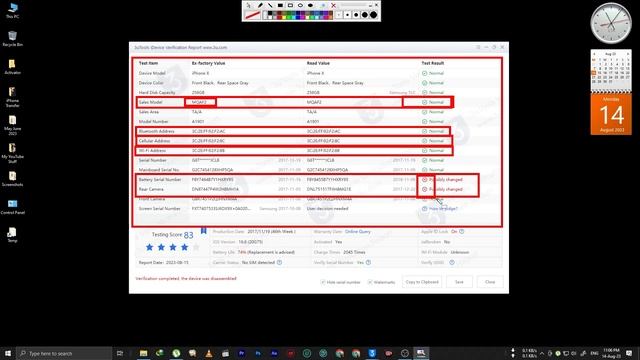
Task: Select the pen tool in the drawing toolbar
Action: (260, 5)
